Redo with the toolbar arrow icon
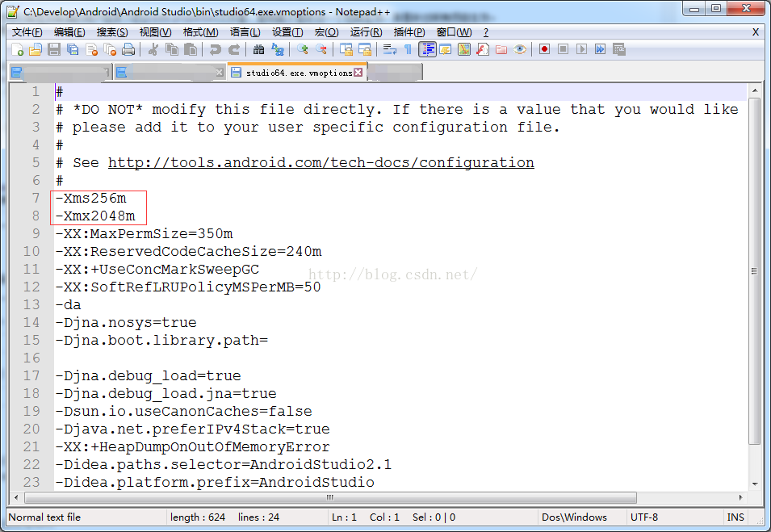This screenshot has width=771, height=532. [x=233, y=49]
